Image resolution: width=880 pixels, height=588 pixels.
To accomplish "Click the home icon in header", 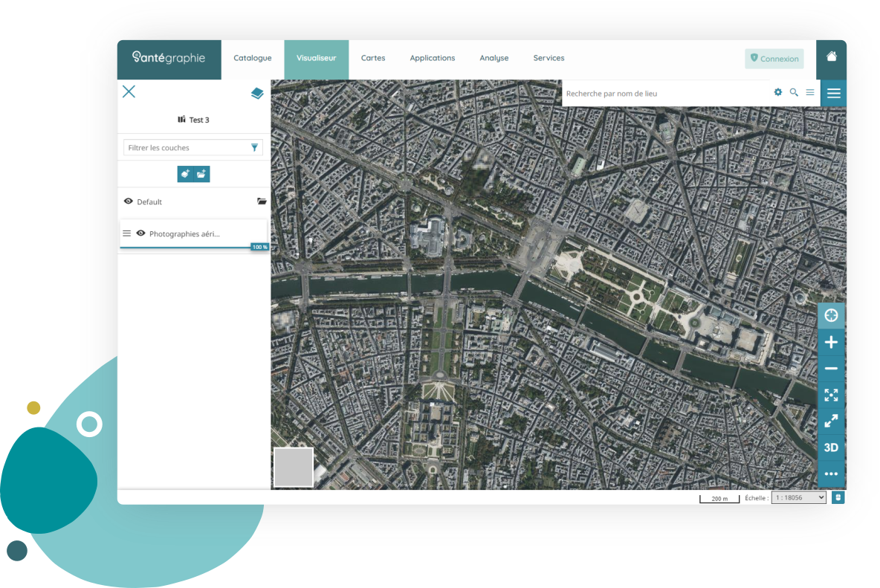I will [x=831, y=56].
